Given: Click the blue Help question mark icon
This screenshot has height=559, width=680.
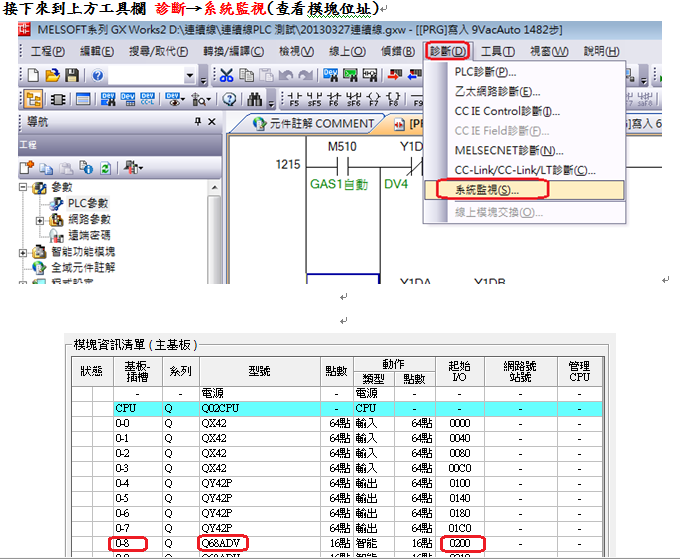Looking at the screenshot, I should [98, 76].
